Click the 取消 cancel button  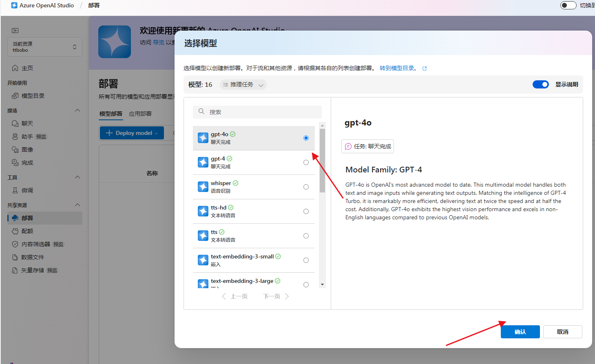(563, 332)
